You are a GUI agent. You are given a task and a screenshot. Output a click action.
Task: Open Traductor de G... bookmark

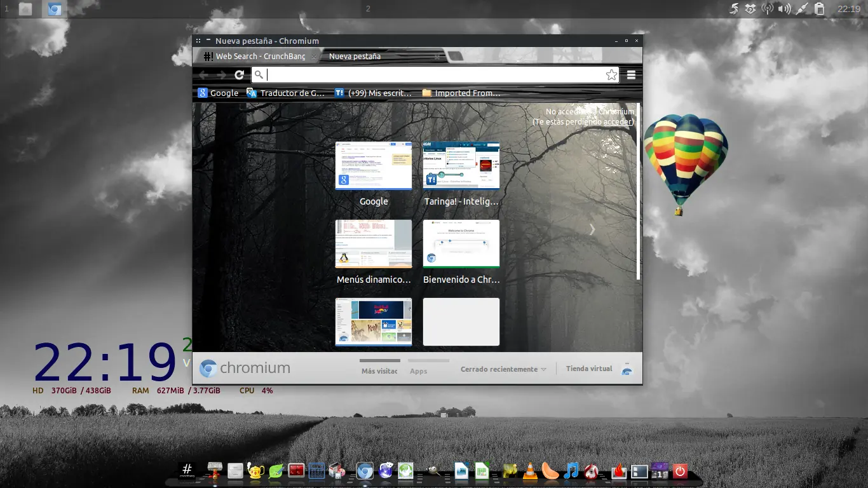[x=285, y=93]
